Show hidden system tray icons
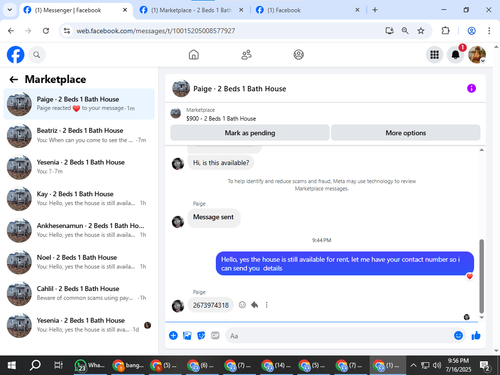This screenshot has width=500, height=375. (x=413, y=365)
